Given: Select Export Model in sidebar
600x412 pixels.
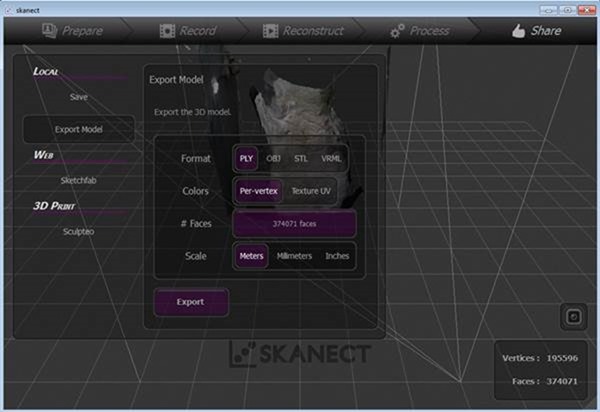Looking at the screenshot, I should click(79, 129).
